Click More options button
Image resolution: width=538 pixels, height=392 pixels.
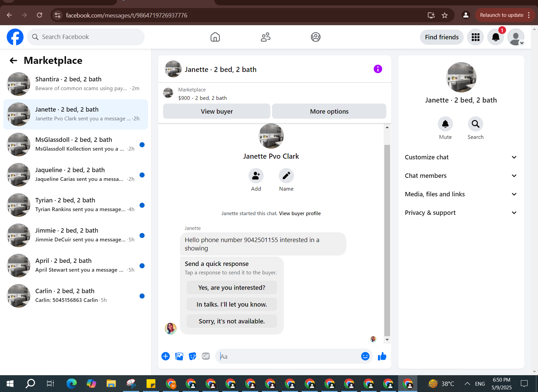(x=329, y=111)
